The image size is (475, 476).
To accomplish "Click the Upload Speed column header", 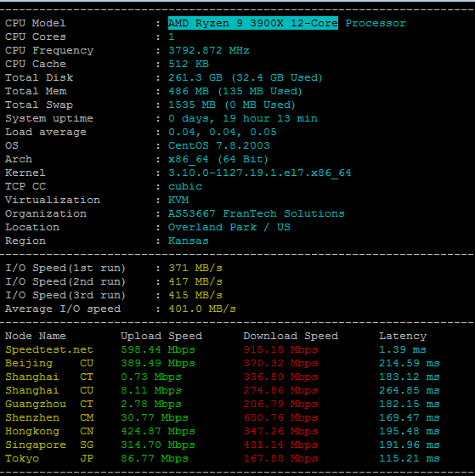I will (161, 336).
